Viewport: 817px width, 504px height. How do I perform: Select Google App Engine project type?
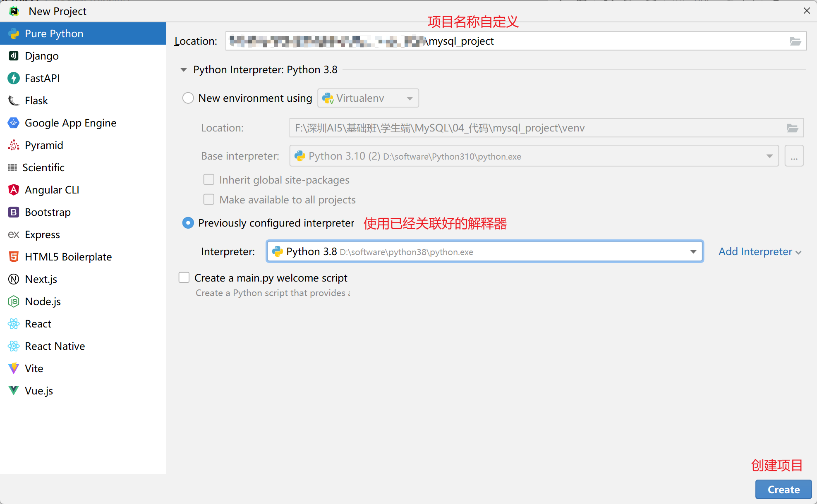(x=83, y=123)
